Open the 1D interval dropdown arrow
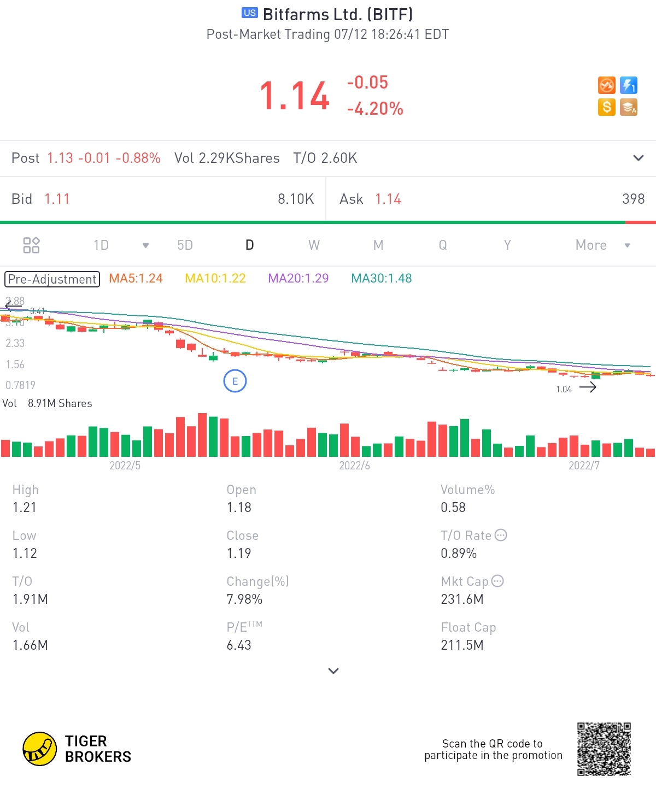This screenshot has width=656, height=812. pos(145,245)
